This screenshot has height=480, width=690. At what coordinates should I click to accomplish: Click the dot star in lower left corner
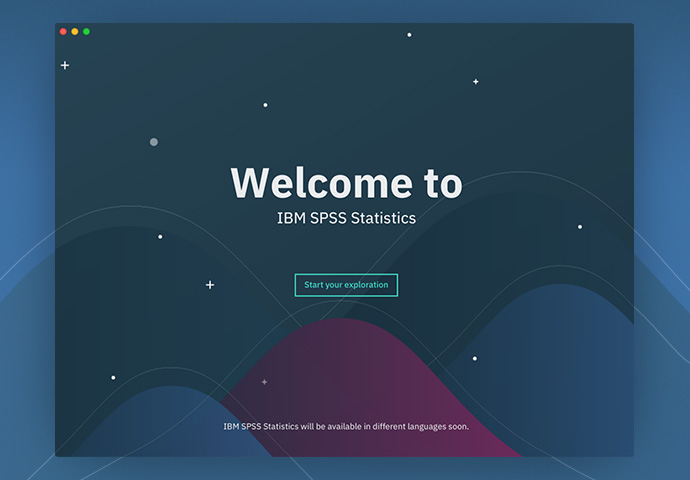pyautogui.click(x=113, y=378)
